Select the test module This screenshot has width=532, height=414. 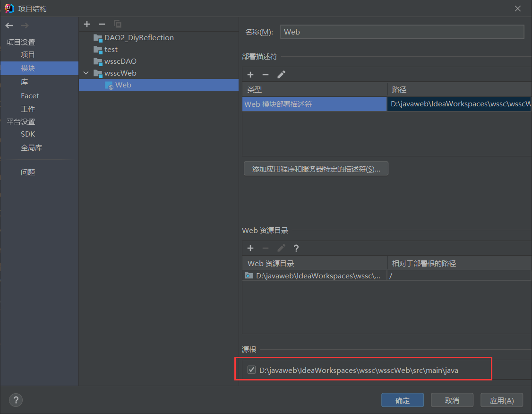(111, 50)
